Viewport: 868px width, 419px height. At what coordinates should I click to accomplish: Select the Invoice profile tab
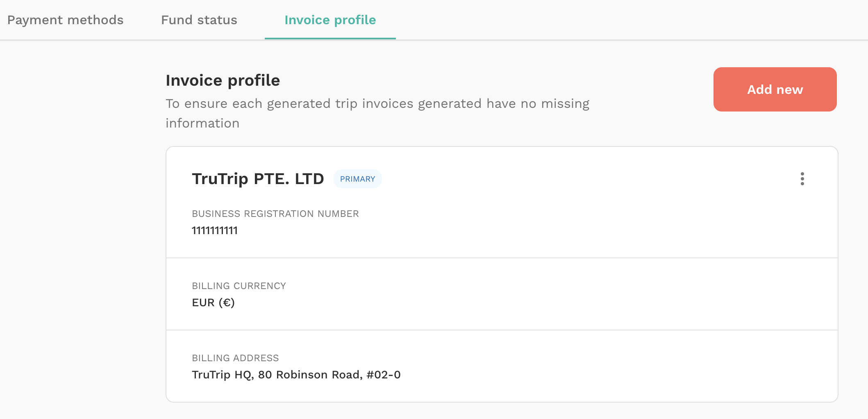[x=330, y=20]
